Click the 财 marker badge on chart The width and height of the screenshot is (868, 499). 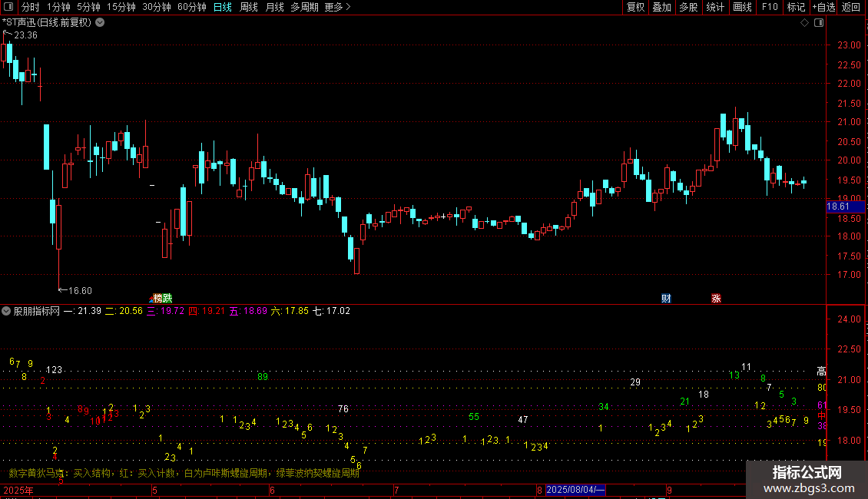tap(666, 298)
